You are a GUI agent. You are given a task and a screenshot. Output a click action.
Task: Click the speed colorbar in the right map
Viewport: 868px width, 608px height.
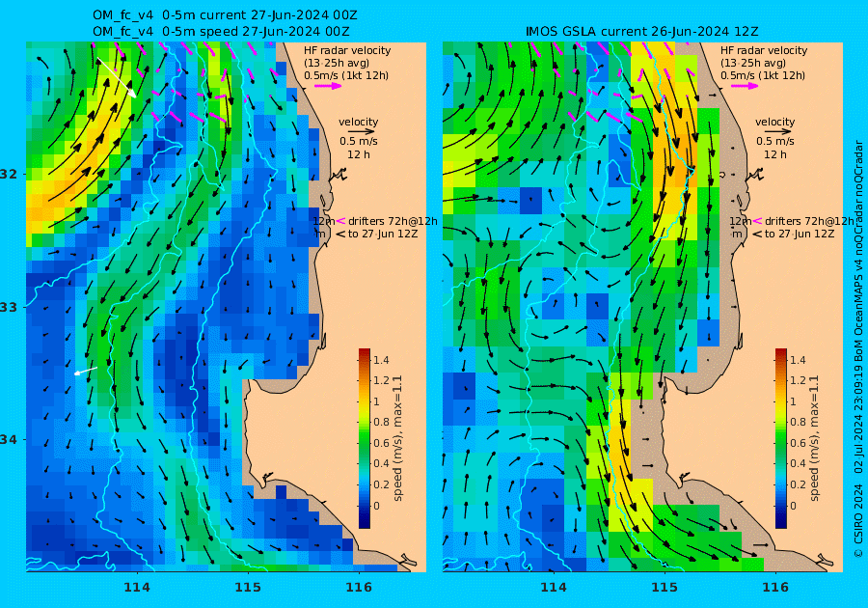(780, 438)
